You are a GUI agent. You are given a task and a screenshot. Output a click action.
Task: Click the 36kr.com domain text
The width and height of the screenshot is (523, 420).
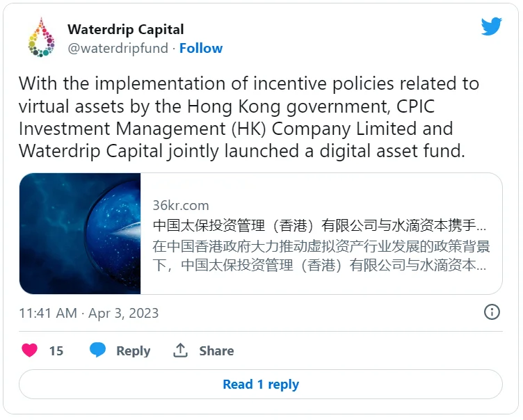tap(181, 206)
